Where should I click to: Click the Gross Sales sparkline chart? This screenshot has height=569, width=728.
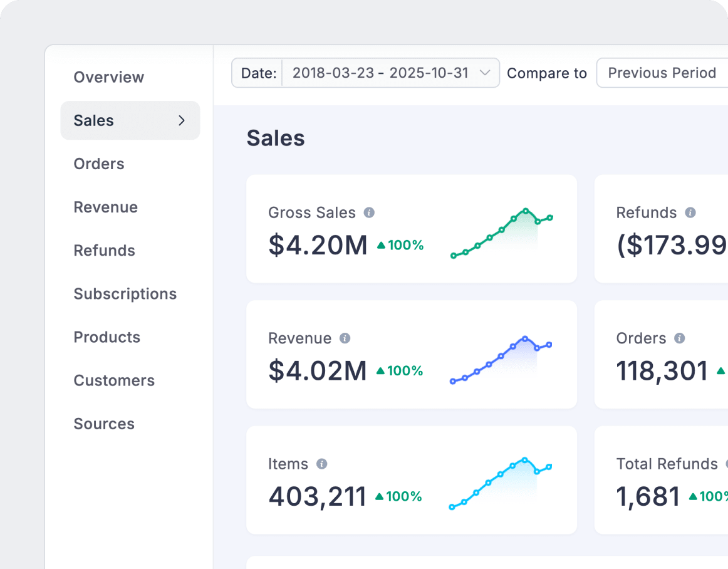[501, 232]
